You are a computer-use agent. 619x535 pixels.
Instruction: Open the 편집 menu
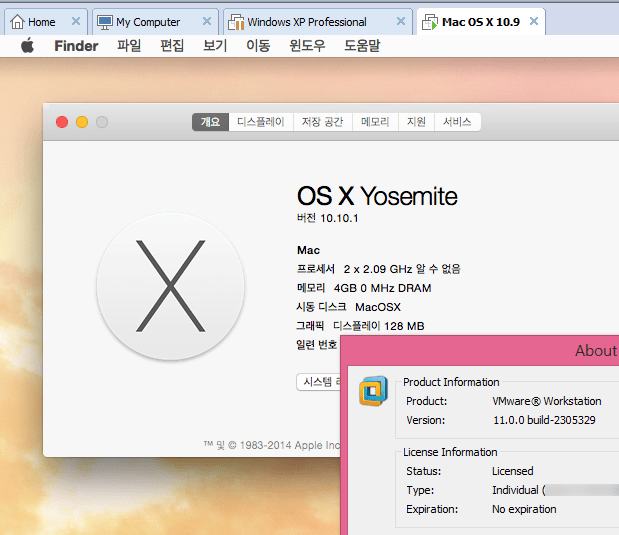[x=172, y=46]
